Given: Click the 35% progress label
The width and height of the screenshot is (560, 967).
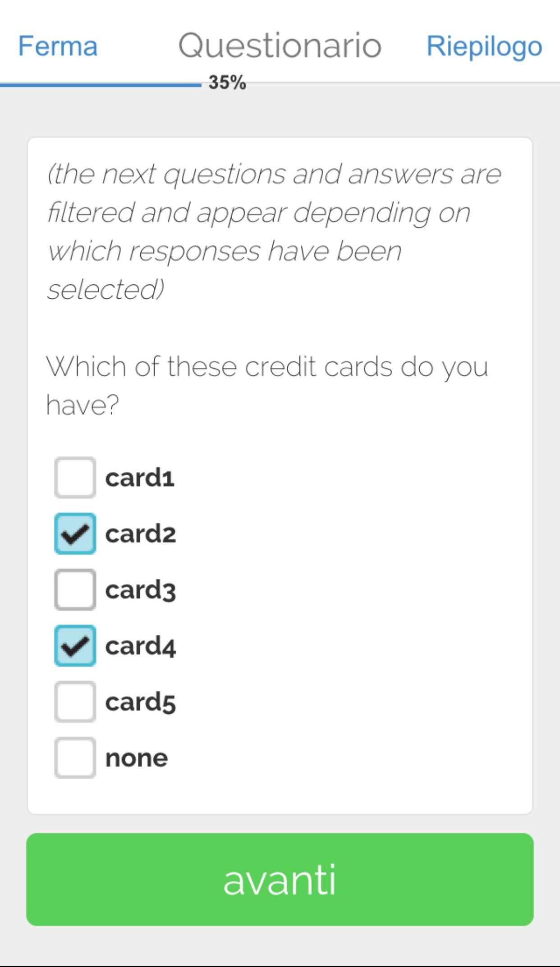Looking at the screenshot, I should (227, 83).
